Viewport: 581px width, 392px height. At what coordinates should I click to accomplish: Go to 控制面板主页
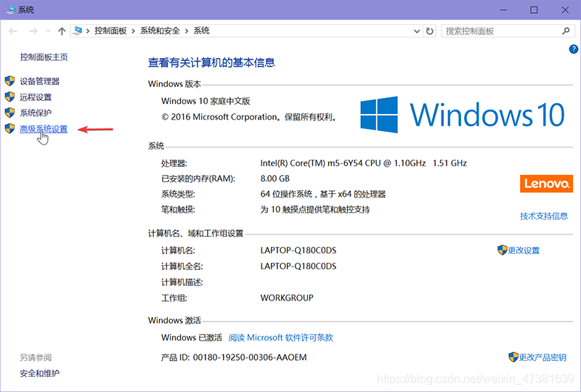tap(44, 57)
